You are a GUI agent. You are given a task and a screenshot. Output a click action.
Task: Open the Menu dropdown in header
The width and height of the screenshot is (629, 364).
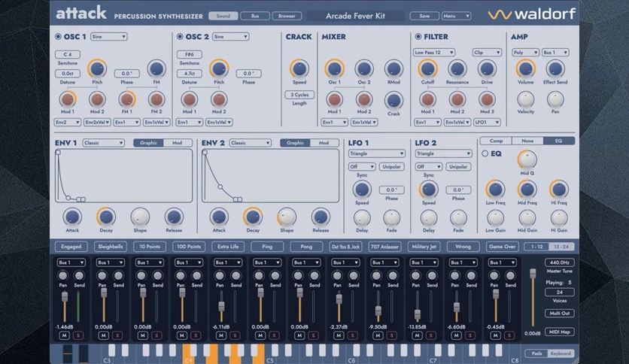click(456, 16)
